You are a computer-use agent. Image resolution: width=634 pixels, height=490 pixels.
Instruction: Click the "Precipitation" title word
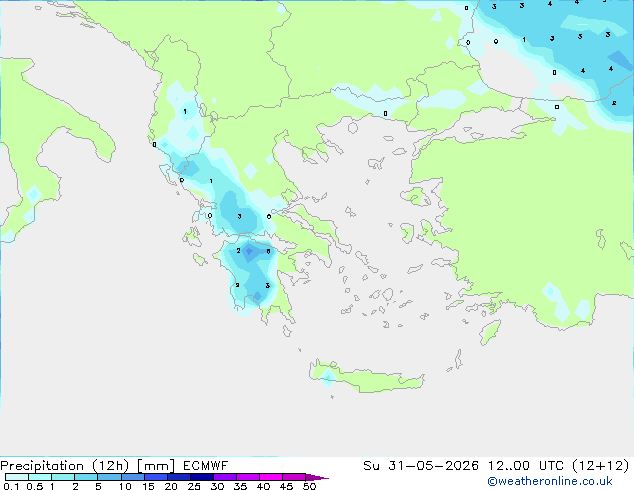(x=42, y=466)
